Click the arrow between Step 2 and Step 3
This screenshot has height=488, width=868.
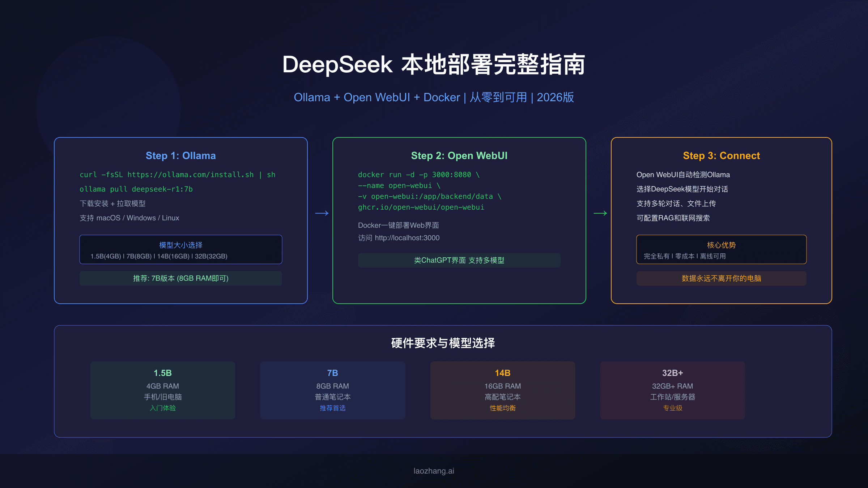click(600, 213)
